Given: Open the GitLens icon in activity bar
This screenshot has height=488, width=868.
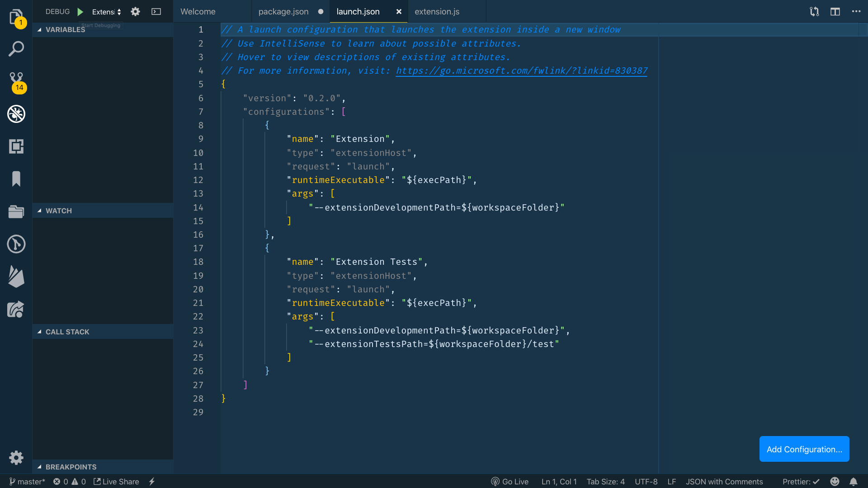Looking at the screenshot, I should coord(16,244).
